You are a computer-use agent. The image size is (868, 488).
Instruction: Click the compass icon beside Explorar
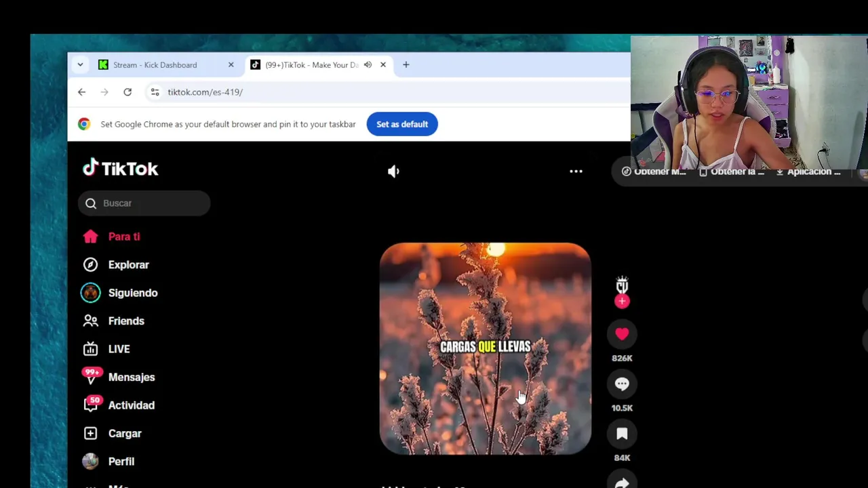(90, 265)
